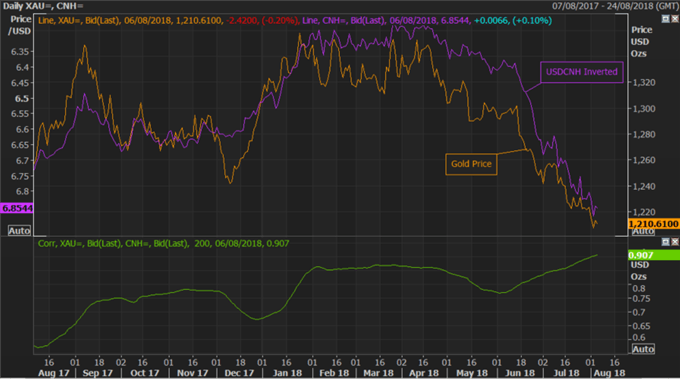
Task: Click the 6.5 tick on the left axis
Action: coord(22,98)
